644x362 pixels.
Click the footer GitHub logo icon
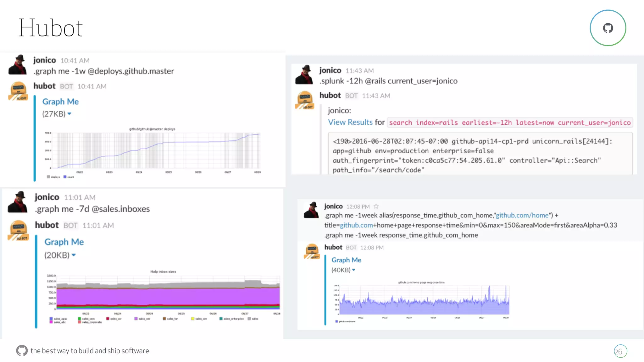[x=22, y=350]
